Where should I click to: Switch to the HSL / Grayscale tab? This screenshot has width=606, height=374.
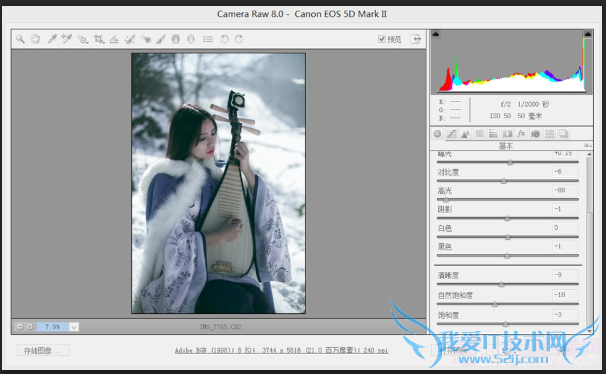[x=479, y=134]
